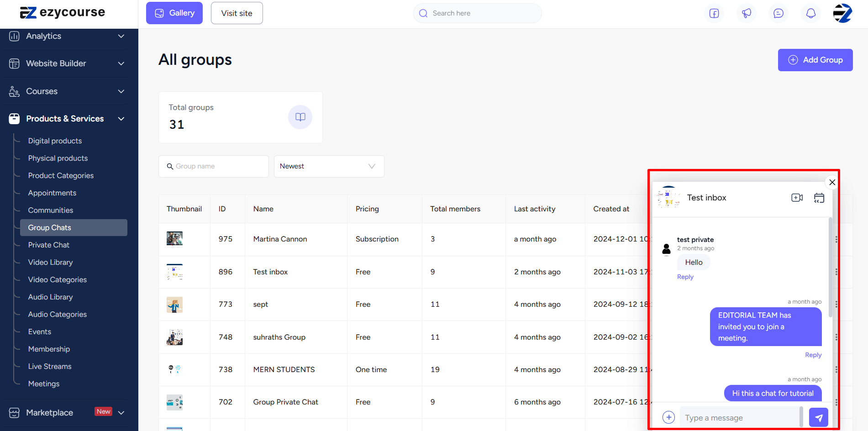868x431 pixels.
Task: Collapse the Products & Services chevron
Action: coord(121,119)
